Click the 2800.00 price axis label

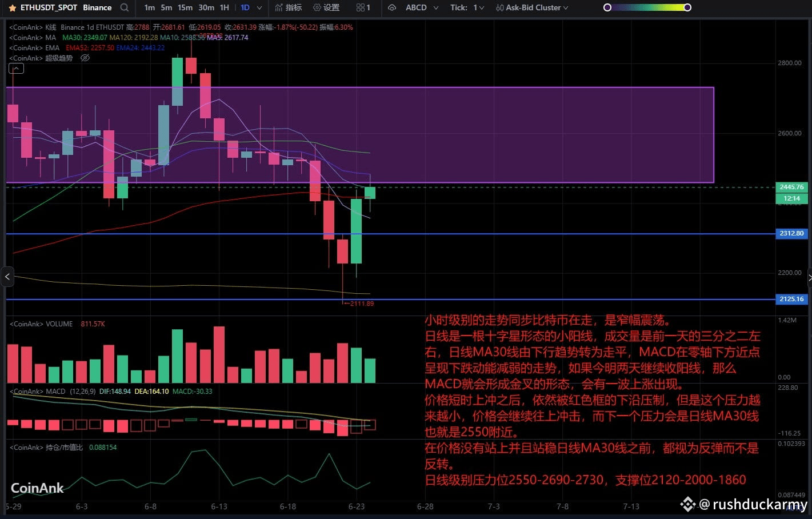(790, 63)
